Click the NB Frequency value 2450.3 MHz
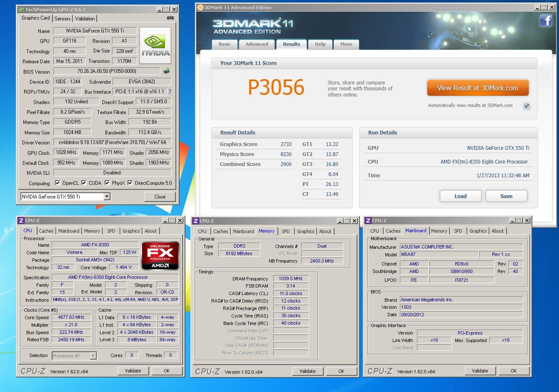The image size is (559, 392). click(322, 261)
